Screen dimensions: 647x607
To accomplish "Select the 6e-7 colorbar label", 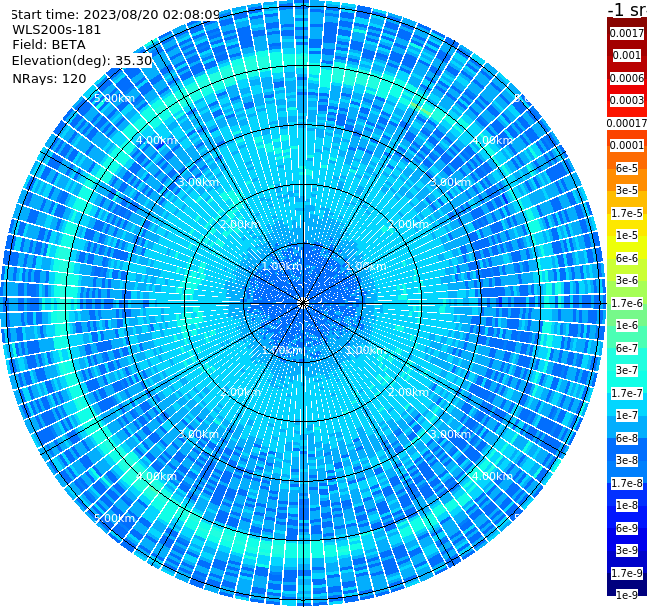I will click(627, 348).
